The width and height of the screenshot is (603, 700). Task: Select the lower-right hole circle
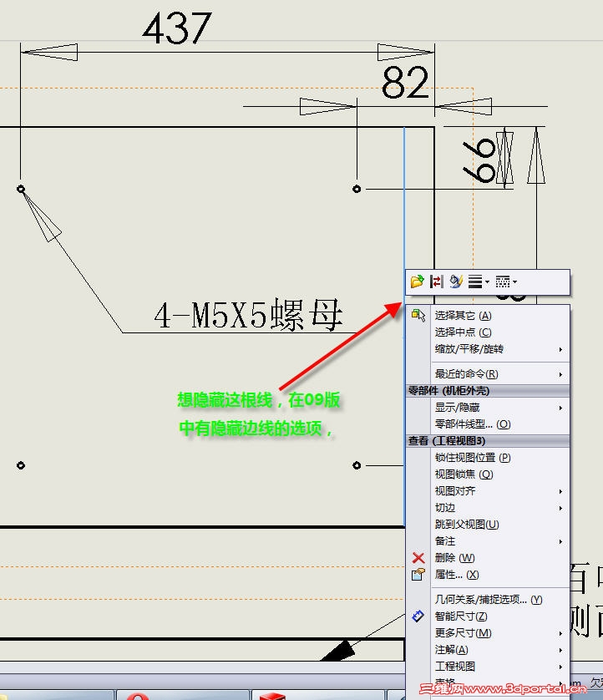pyautogui.click(x=356, y=465)
